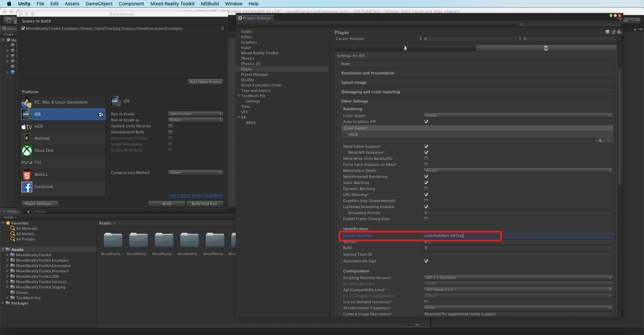The image size is (644, 335).
Task: Toggle Auto Graphics API checkbox
Action: (x=426, y=122)
